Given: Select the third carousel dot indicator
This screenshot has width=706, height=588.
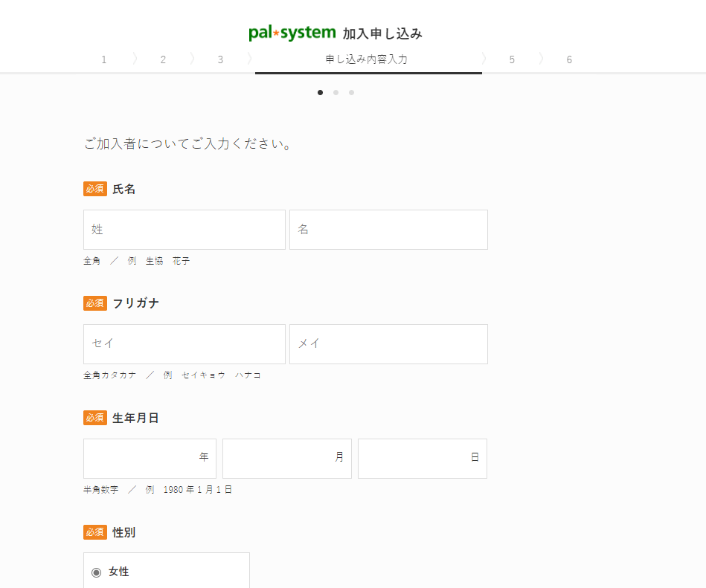Looking at the screenshot, I should pos(351,92).
